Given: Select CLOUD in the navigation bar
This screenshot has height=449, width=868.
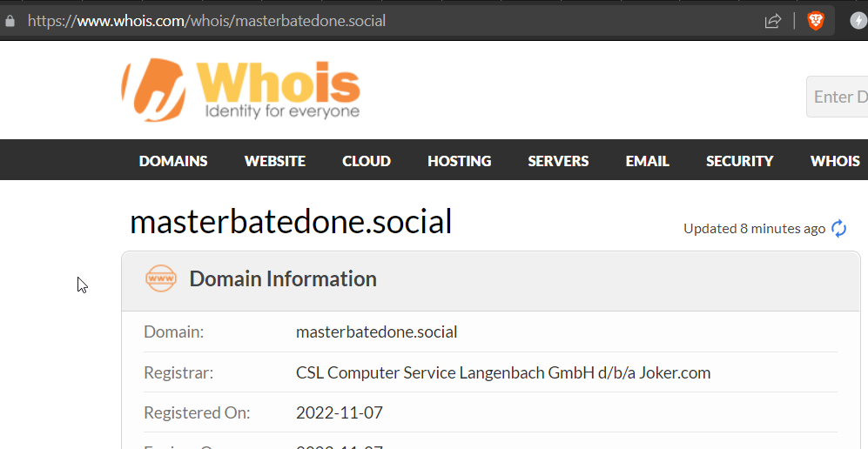Looking at the screenshot, I should [x=367, y=161].
